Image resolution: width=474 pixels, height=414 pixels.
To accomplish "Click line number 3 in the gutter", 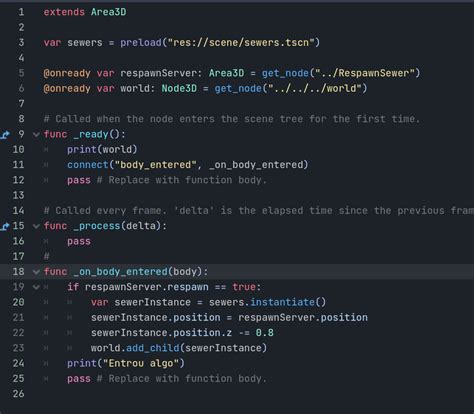I will 21,43.
